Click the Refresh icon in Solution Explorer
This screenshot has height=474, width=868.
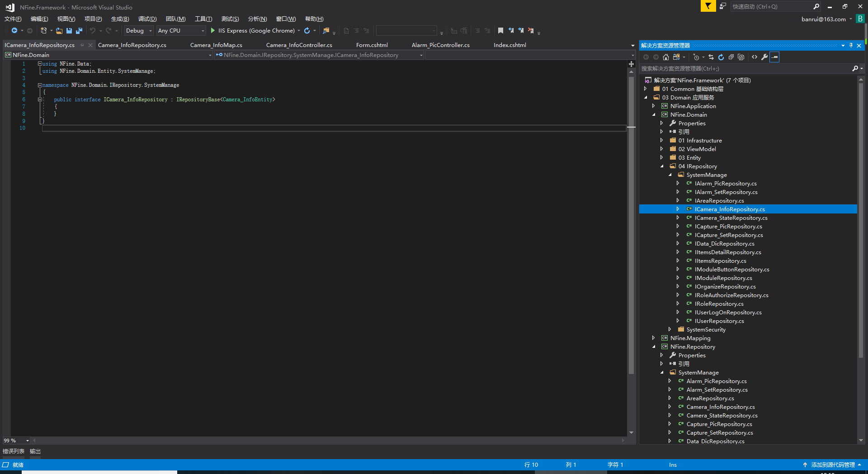[721, 57]
